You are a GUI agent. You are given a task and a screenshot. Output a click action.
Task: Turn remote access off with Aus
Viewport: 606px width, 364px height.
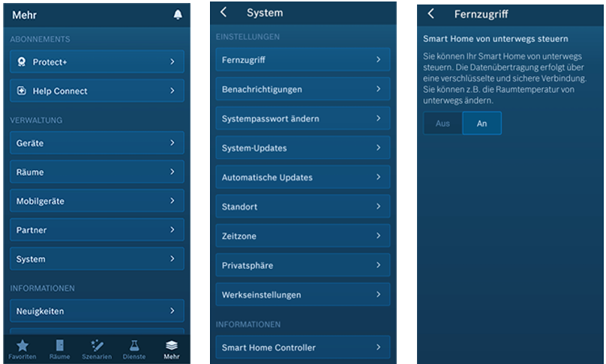442,124
